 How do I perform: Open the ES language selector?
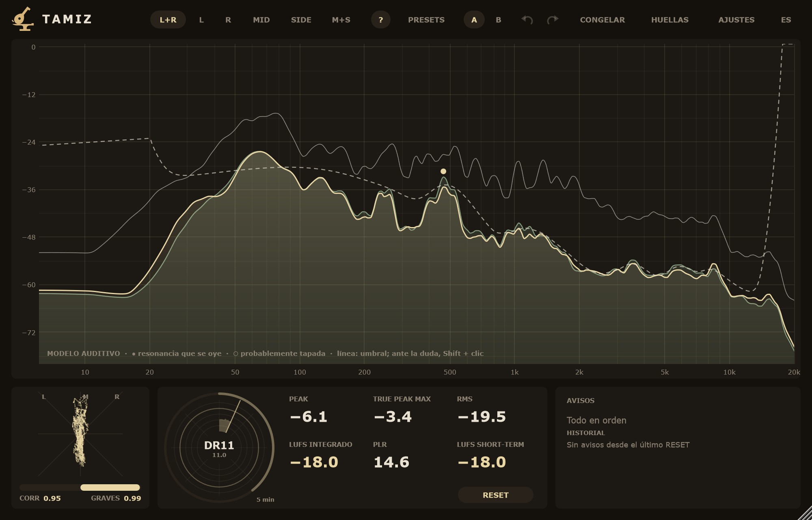pos(786,19)
